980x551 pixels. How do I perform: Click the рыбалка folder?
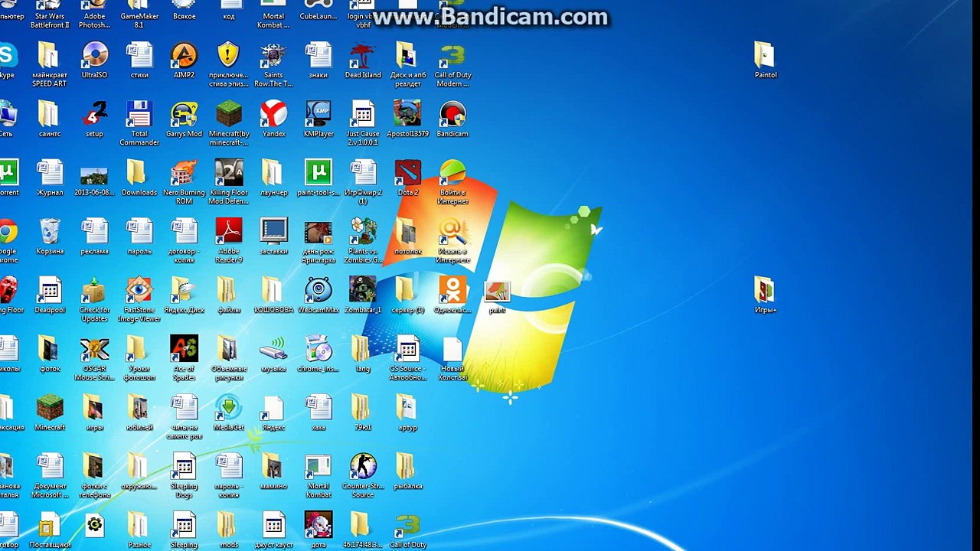[408, 471]
